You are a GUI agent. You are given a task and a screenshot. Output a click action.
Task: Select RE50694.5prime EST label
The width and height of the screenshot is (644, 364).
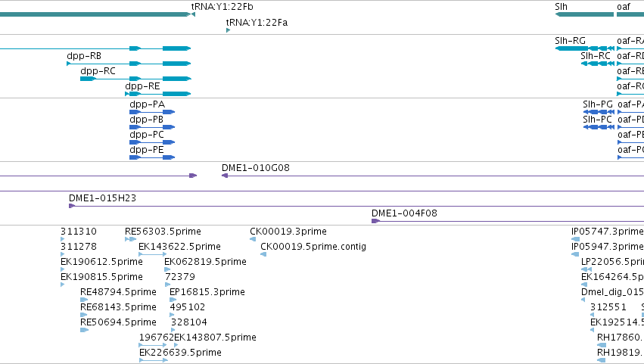coord(118,323)
